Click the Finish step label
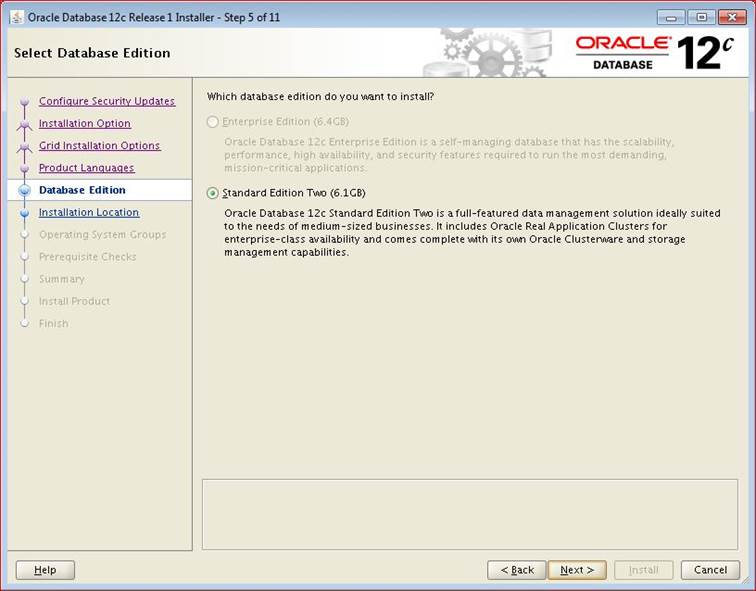The height and width of the screenshot is (591, 756). [53, 323]
